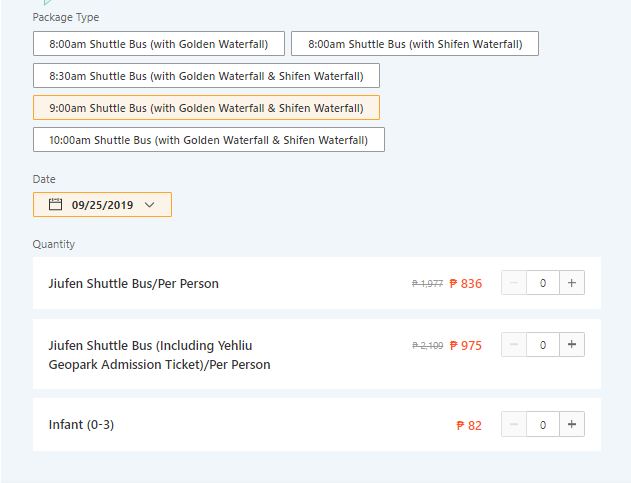Image resolution: width=631 pixels, height=483 pixels.
Task: Click the Infant (0-3) row label
Action: click(81, 425)
